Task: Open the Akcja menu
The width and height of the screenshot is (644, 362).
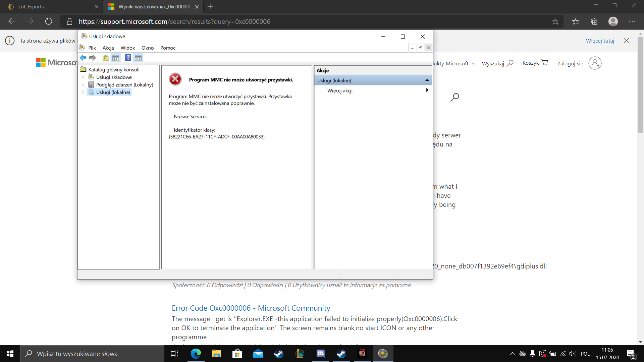Action: tap(108, 48)
